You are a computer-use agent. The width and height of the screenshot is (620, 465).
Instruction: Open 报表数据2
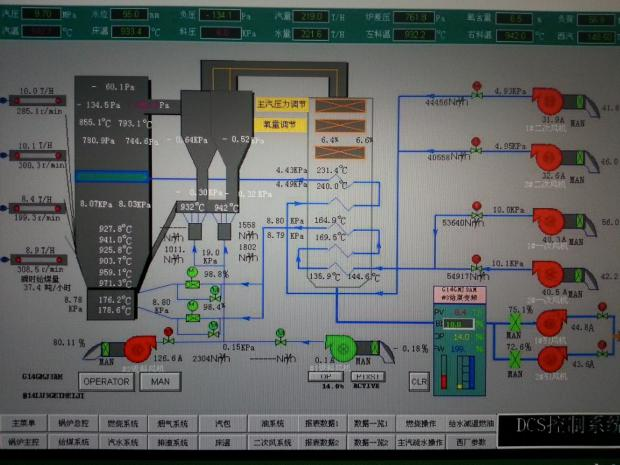(x=322, y=442)
